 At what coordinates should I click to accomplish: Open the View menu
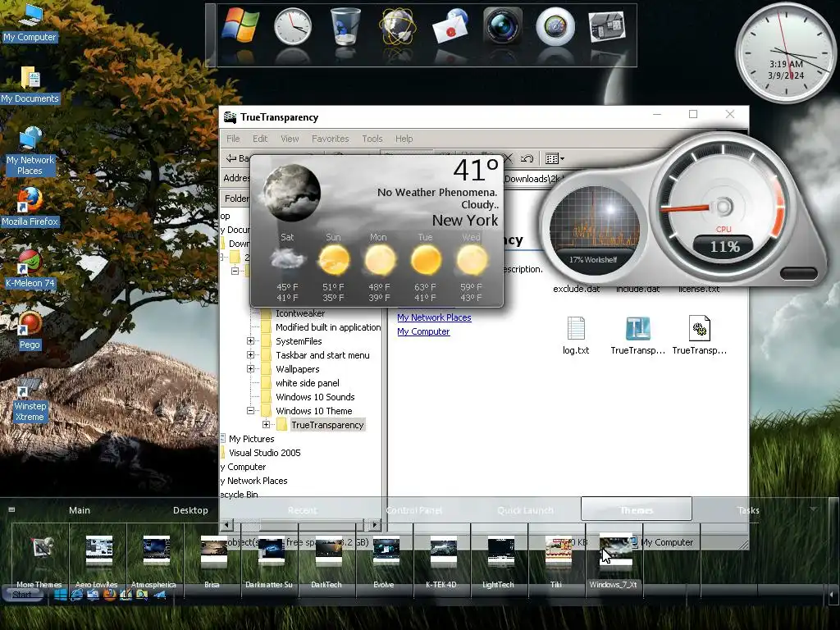coord(290,139)
